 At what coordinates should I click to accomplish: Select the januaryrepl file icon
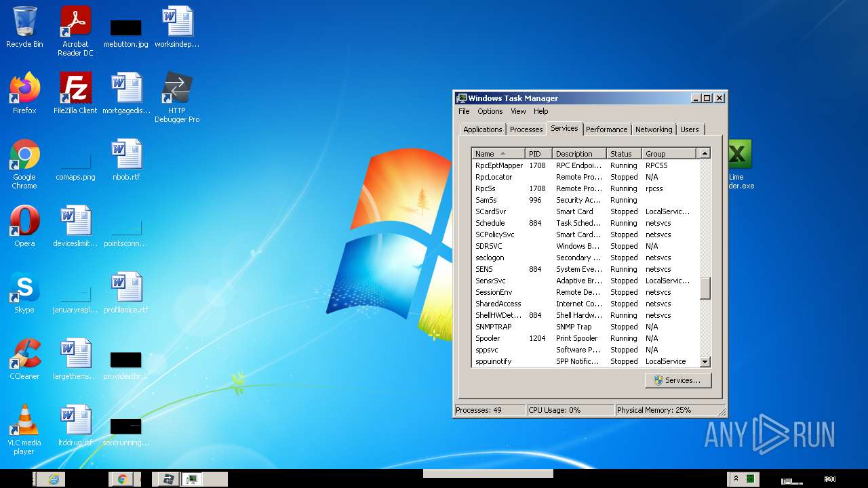click(75, 299)
